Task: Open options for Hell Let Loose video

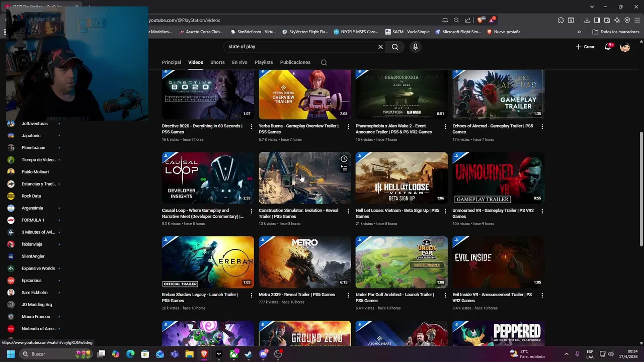Action: tap(445, 211)
